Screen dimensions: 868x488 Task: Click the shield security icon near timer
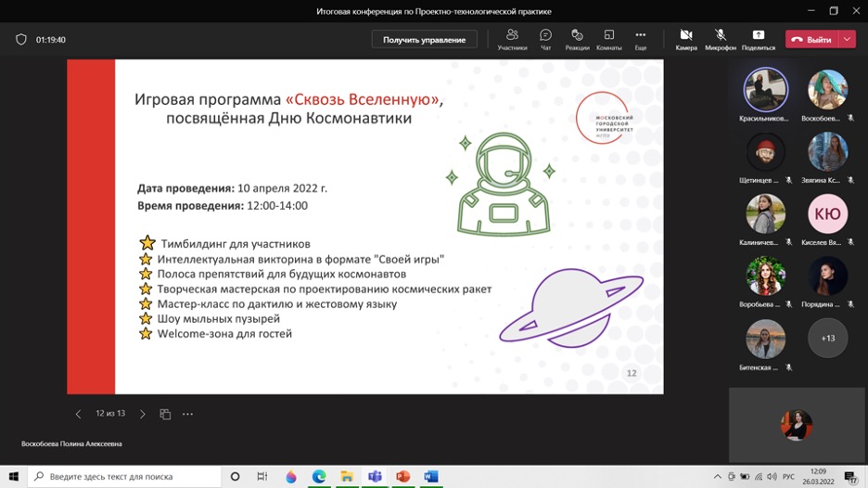click(x=21, y=40)
